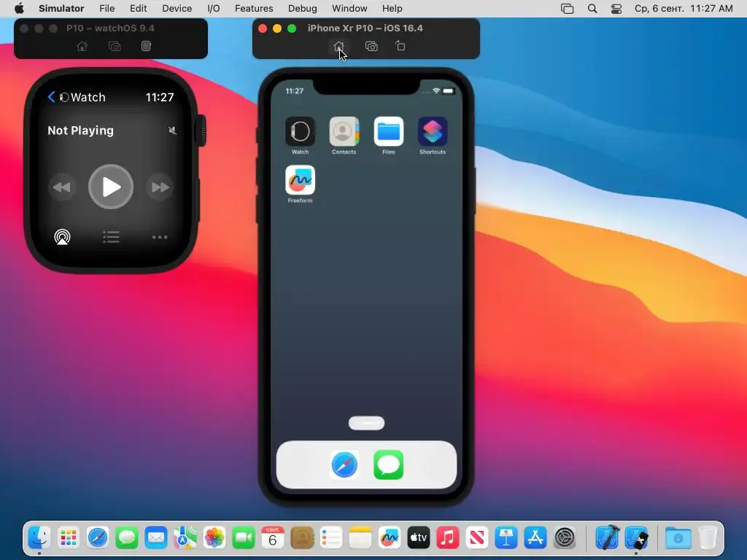Rotate the iPhone simulator device
Viewport: 747px width, 560px height.
point(400,46)
